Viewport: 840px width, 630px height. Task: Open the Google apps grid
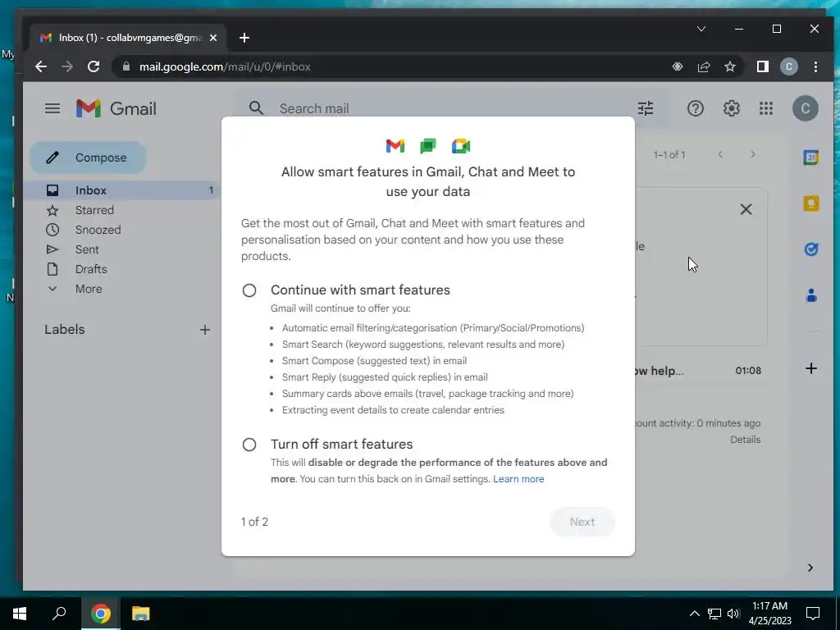[766, 109]
